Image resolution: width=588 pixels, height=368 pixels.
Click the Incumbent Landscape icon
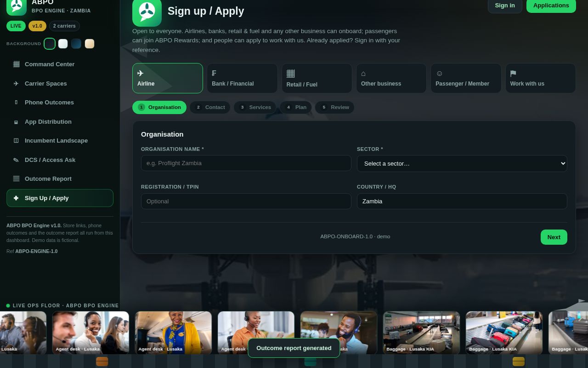click(16, 140)
